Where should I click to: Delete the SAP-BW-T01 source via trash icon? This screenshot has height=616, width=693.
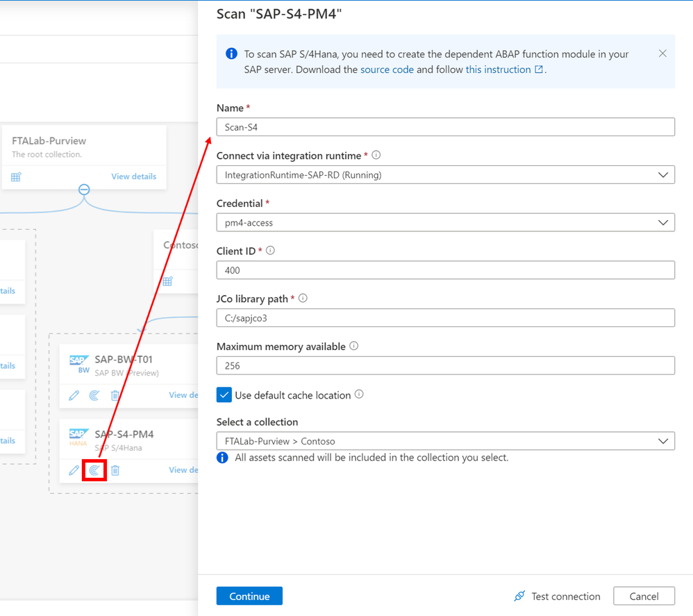tap(115, 395)
